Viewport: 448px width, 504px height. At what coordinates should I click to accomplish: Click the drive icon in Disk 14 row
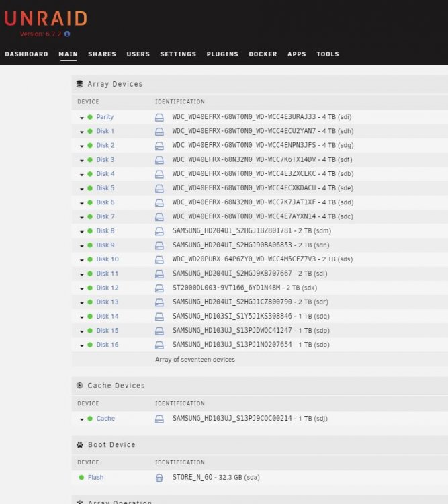pyautogui.click(x=159, y=317)
